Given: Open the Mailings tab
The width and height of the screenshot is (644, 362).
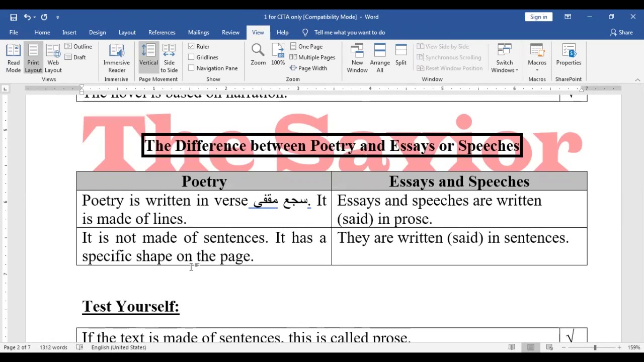Looking at the screenshot, I should click(199, 32).
